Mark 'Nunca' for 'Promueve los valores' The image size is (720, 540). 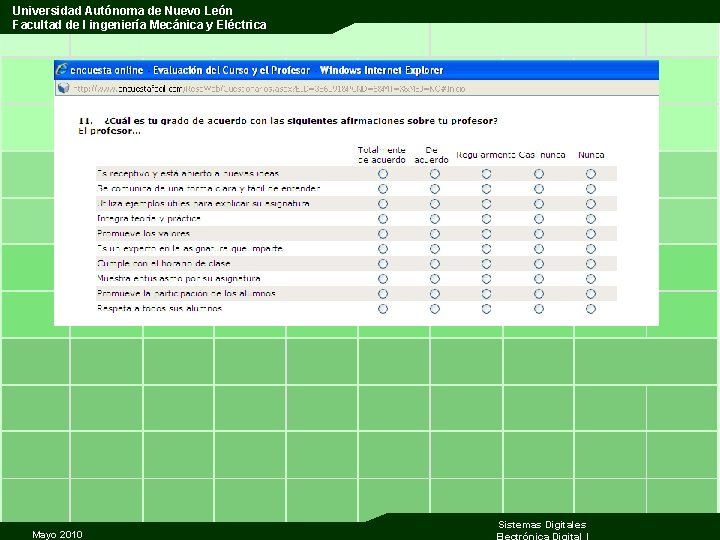point(591,234)
